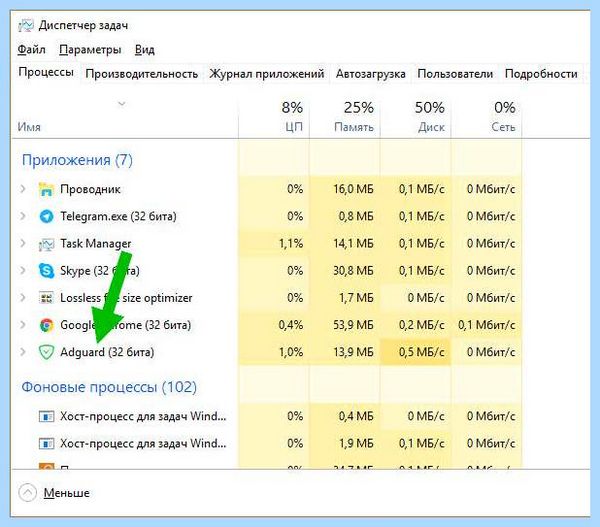
Task: Click Проводник's 16,0 МБ memory value
Action: pos(353,189)
